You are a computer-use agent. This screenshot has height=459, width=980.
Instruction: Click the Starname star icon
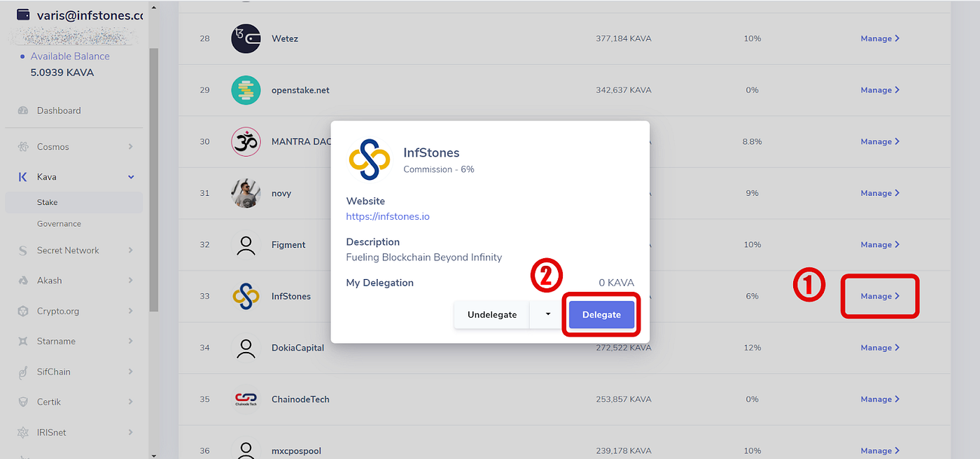(23, 341)
